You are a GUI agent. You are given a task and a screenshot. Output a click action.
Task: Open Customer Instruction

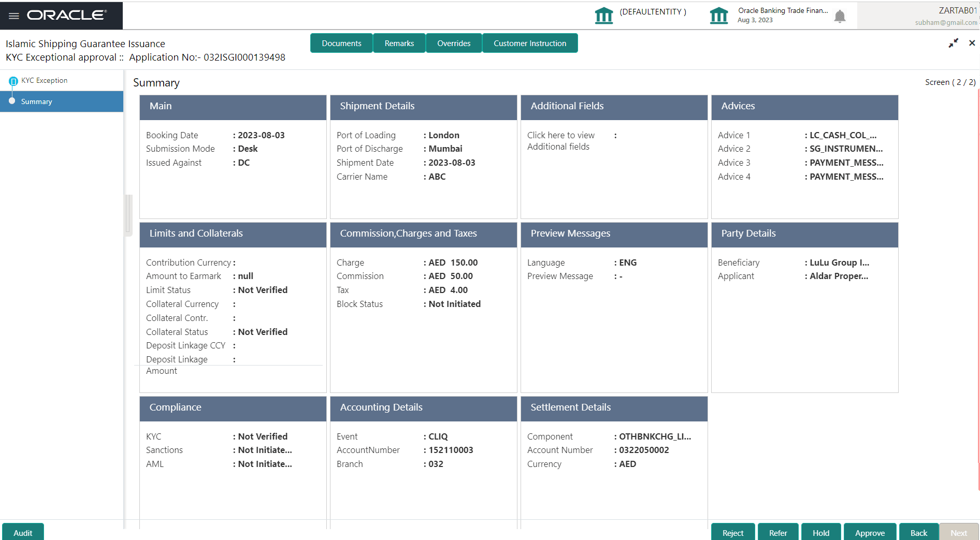coord(530,43)
